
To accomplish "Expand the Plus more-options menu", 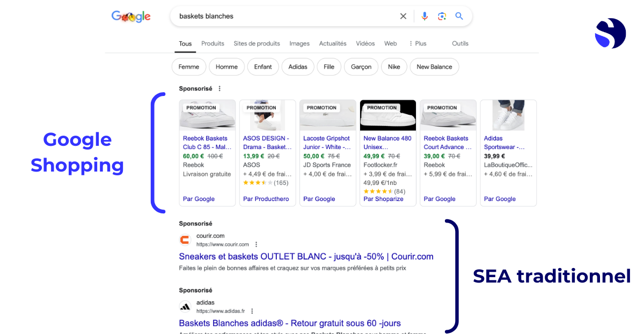I will coord(418,43).
